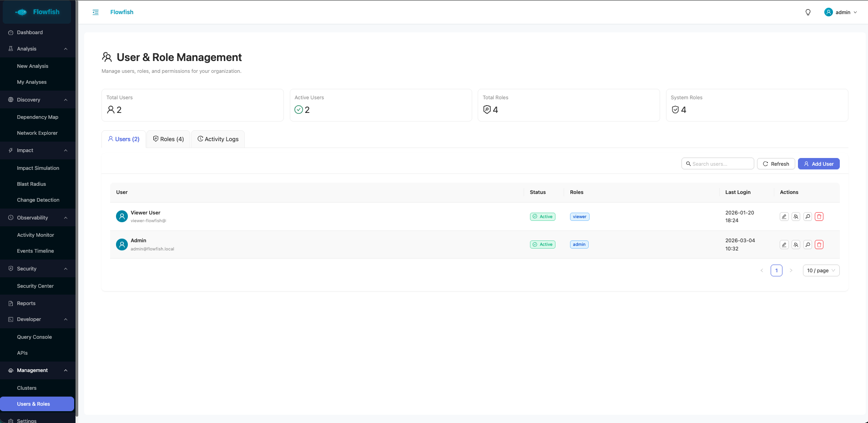Click the 2026-03-04 10:32 login time

coord(740,245)
